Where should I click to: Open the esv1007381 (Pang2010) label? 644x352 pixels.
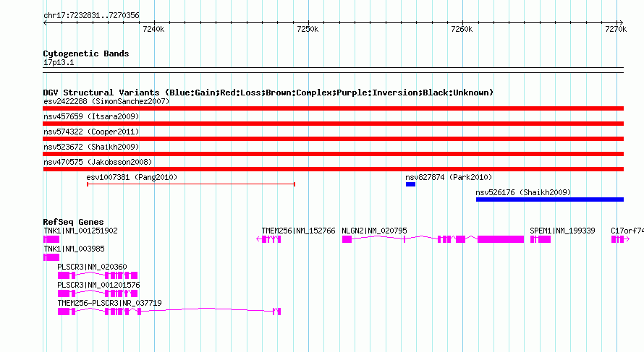tap(132, 177)
